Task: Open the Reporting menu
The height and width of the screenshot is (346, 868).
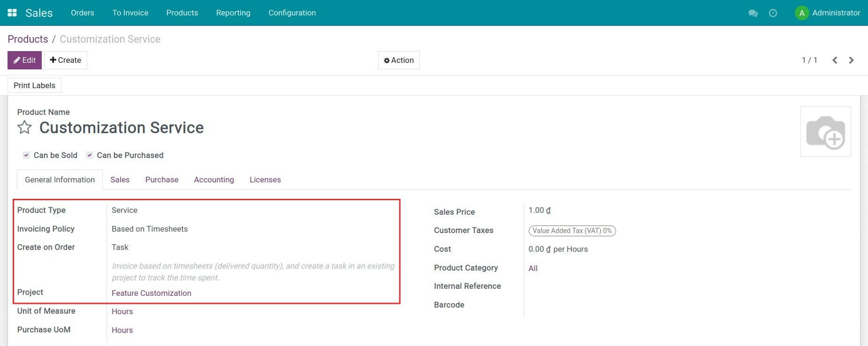Action: [233, 13]
